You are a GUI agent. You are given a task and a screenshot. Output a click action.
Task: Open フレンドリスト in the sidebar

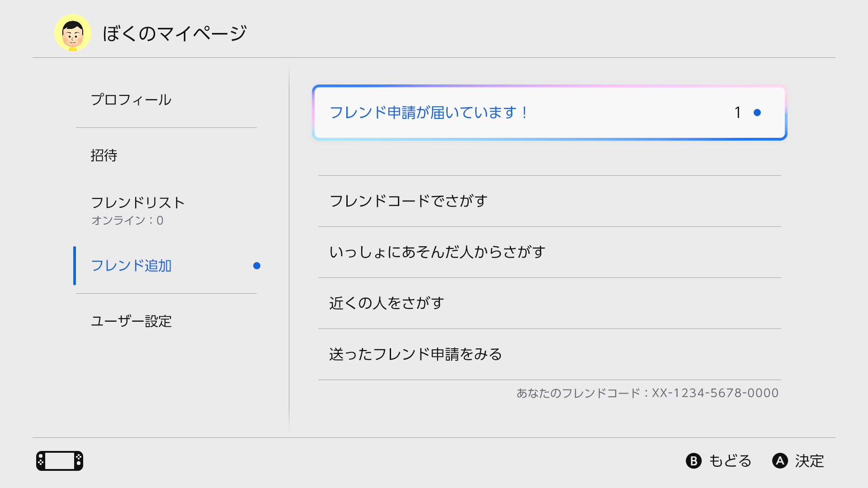pos(166,210)
